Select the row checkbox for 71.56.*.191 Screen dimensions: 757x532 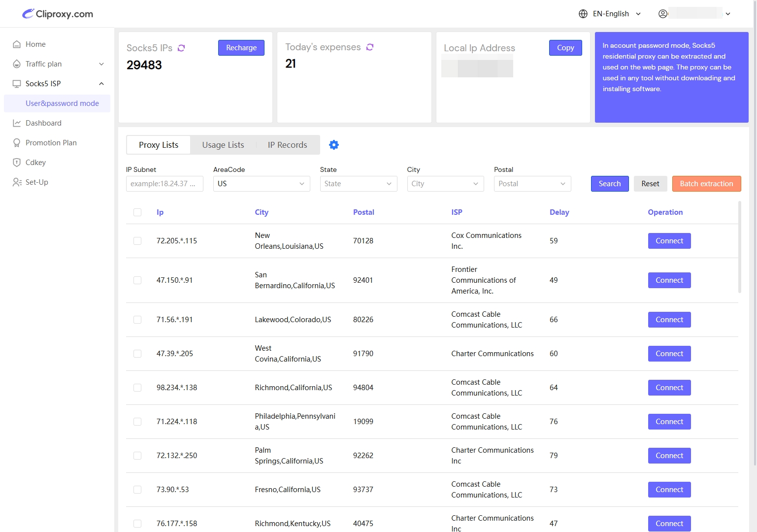tap(137, 320)
